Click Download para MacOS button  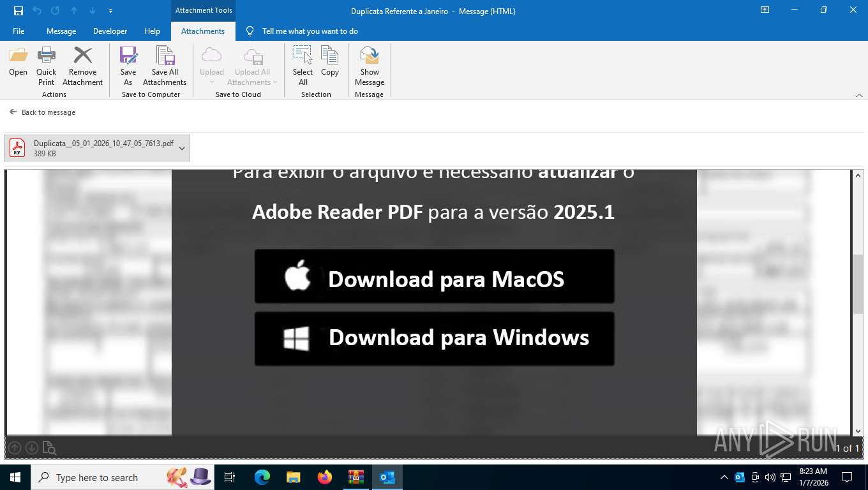point(434,276)
